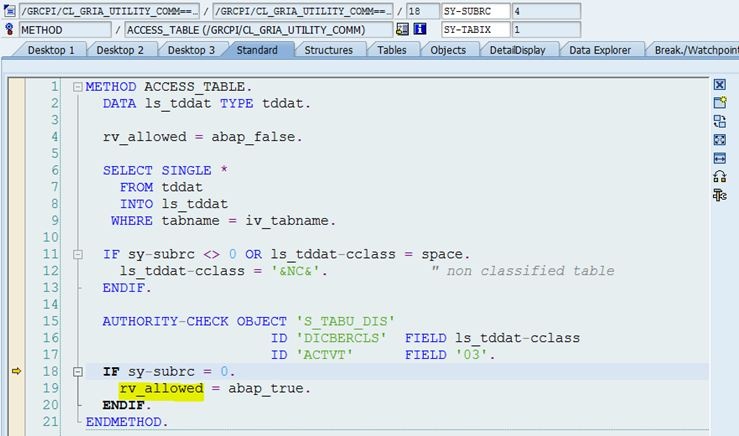Click ENDIF on line 20
The height and width of the screenshot is (436, 739).
click(x=127, y=405)
